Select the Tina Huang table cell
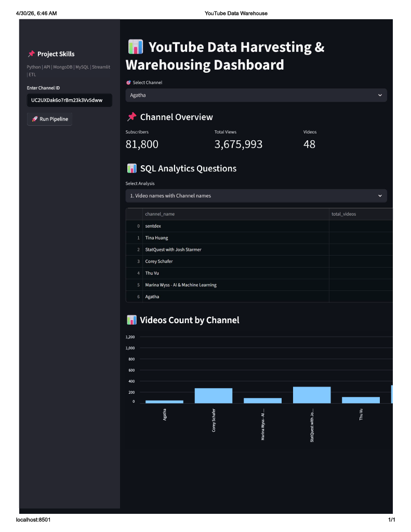411x532 pixels. click(235, 238)
